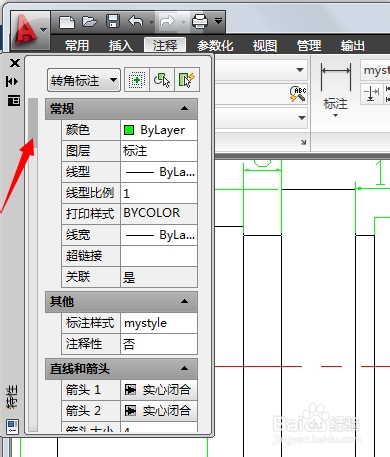The height and width of the screenshot is (457, 390).
Task: Click the 打印样式 BYCOLOR value
Action: [x=159, y=213]
